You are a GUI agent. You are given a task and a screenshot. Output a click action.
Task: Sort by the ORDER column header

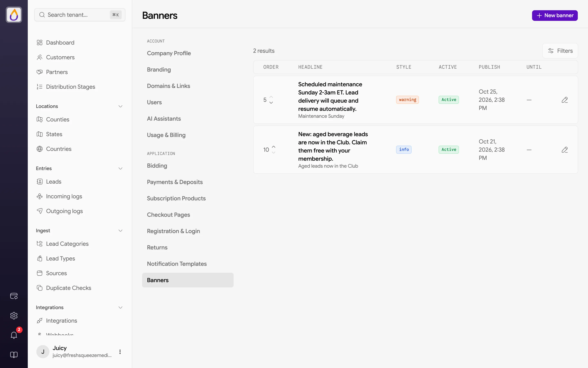(271, 67)
